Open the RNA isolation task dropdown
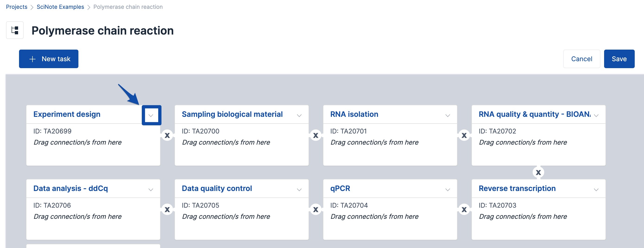This screenshot has height=248, width=644. (x=448, y=115)
